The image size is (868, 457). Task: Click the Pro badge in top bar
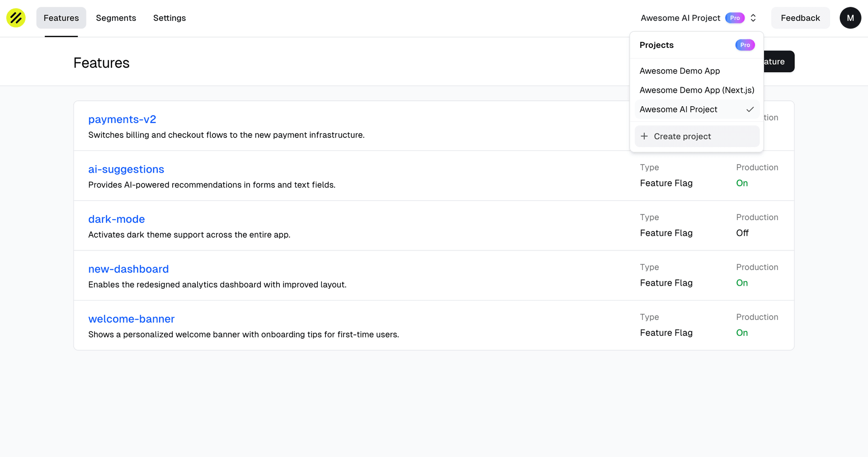[735, 18]
